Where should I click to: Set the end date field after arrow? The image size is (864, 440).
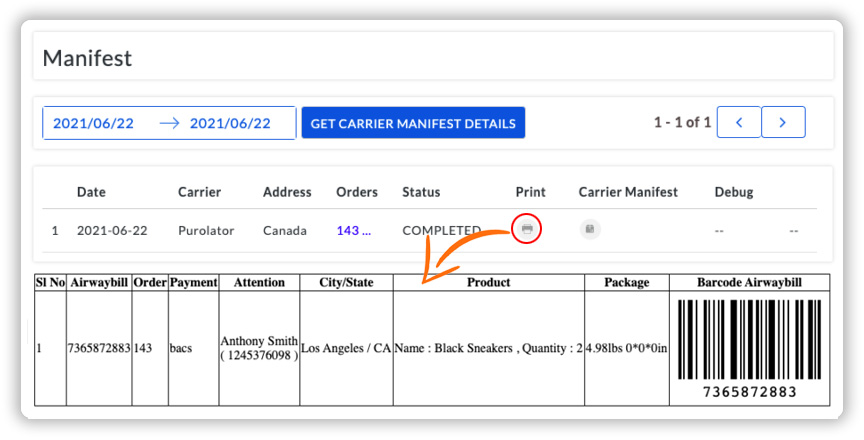coord(230,123)
